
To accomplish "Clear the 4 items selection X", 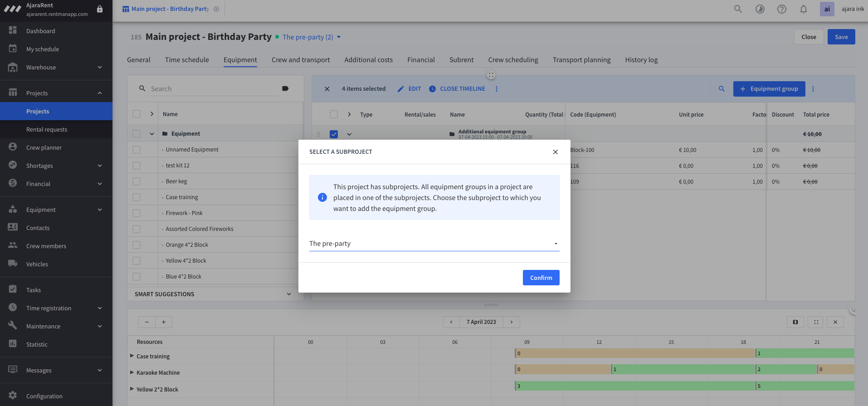I will pyautogui.click(x=327, y=89).
